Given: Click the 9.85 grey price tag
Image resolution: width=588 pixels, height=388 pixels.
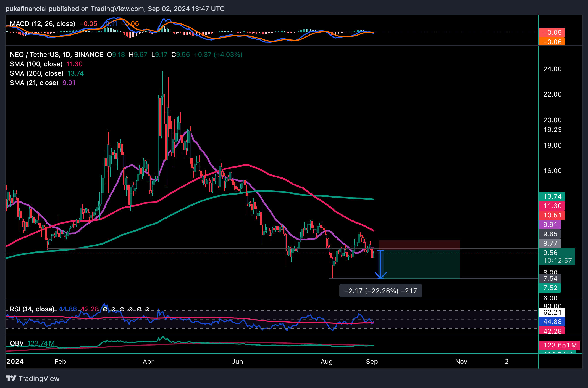Looking at the screenshot, I should (550, 234).
